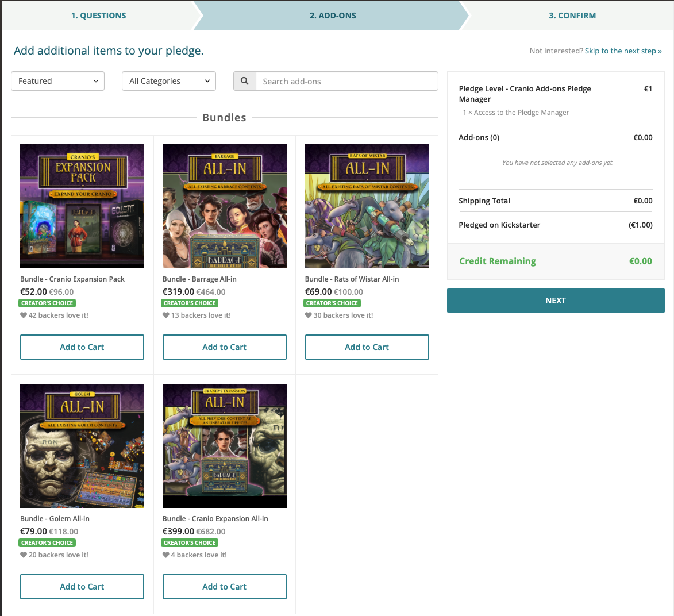Click the €399.00 price text
The width and height of the screenshot is (674, 616).
pyautogui.click(x=178, y=532)
